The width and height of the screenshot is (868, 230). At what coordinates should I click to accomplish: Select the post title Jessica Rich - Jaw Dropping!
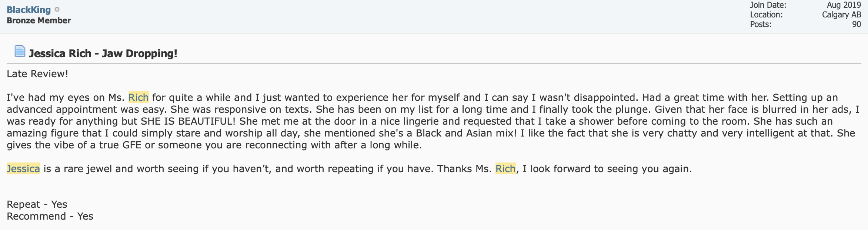click(x=103, y=53)
